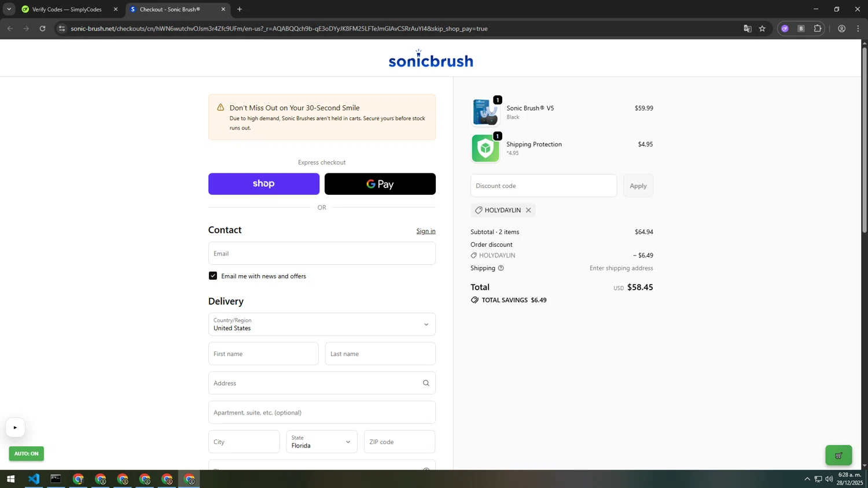868x488 pixels.
Task: Click the Discount code input
Action: coord(544,186)
